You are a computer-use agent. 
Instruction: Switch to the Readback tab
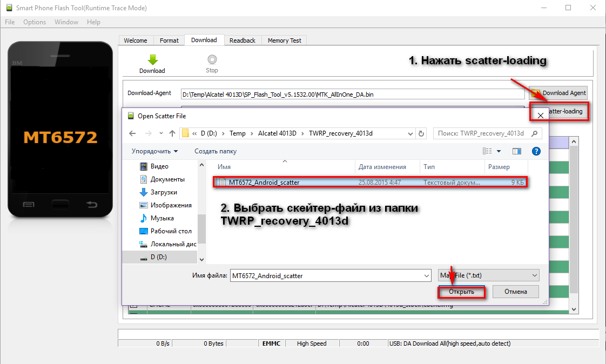click(243, 41)
